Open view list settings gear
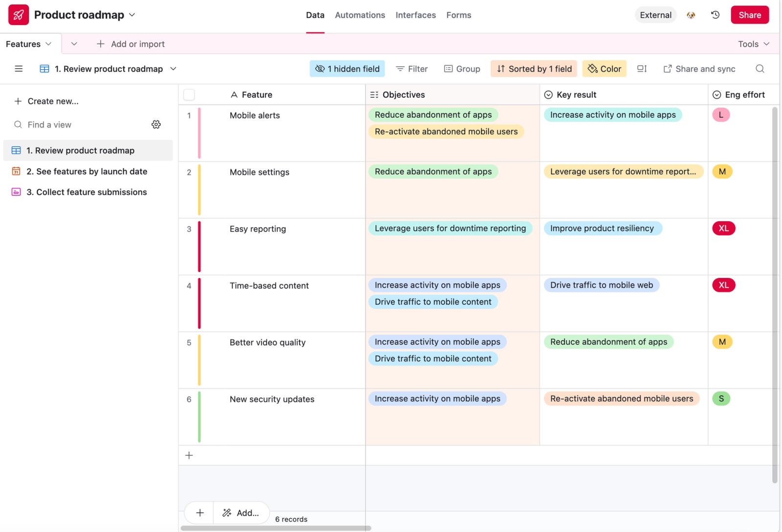The image size is (782, 532). click(156, 125)
